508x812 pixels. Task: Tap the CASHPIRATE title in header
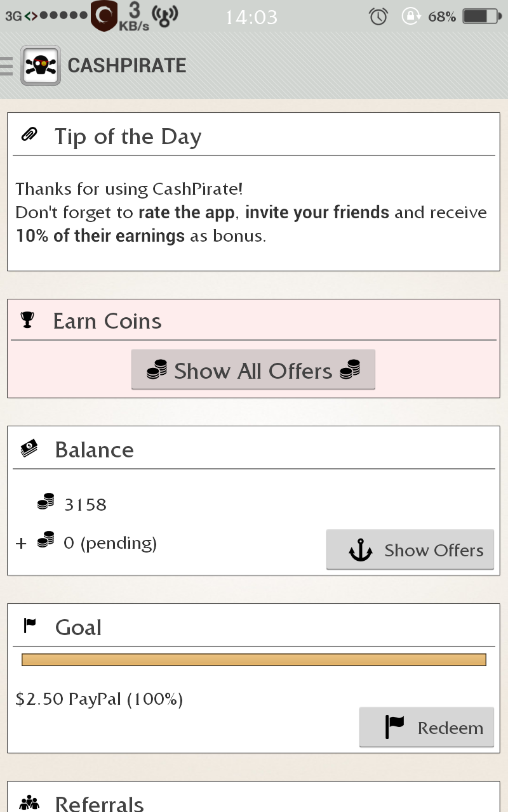[x=127, y=65]
